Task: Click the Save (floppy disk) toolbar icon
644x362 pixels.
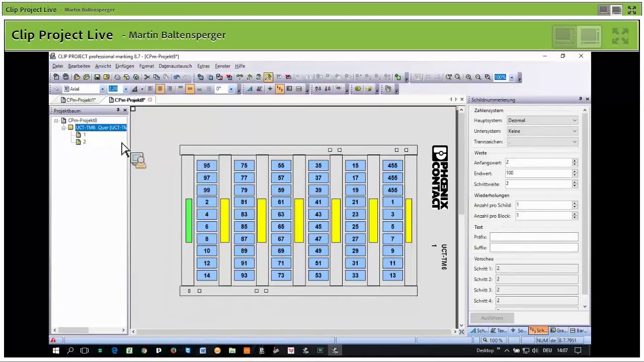Action: point(97,77)
